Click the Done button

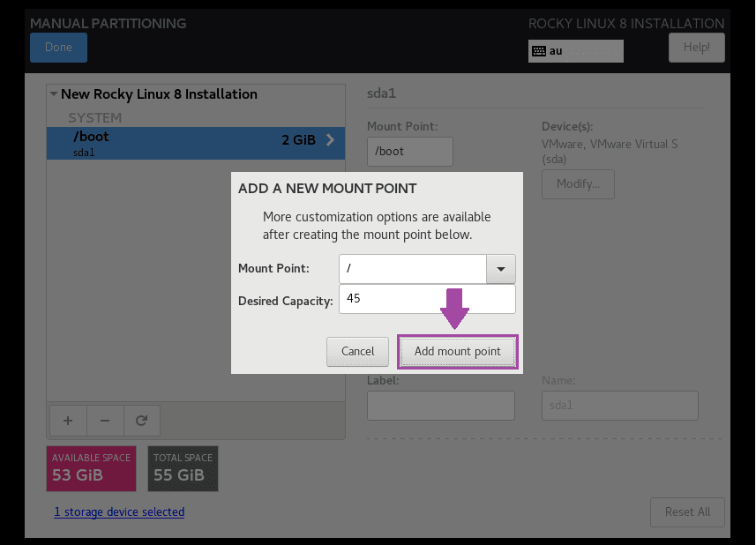(x=58, y=48)
